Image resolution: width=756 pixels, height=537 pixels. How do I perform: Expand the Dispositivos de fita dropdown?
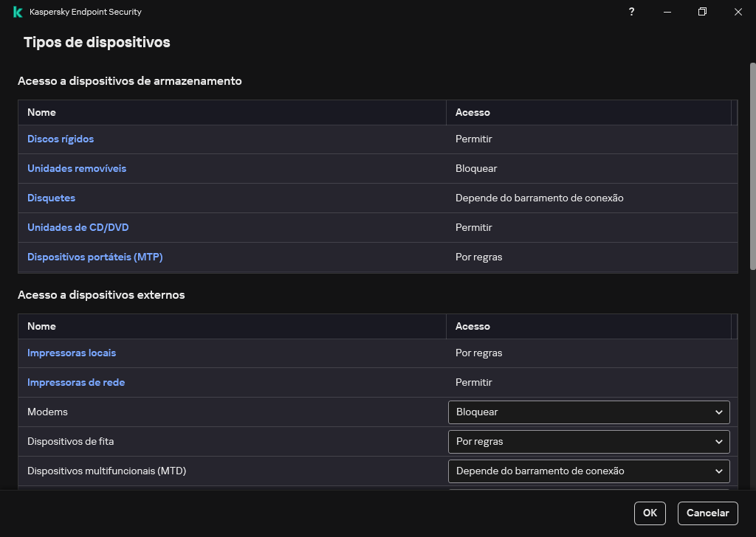[x=588, y=441]
